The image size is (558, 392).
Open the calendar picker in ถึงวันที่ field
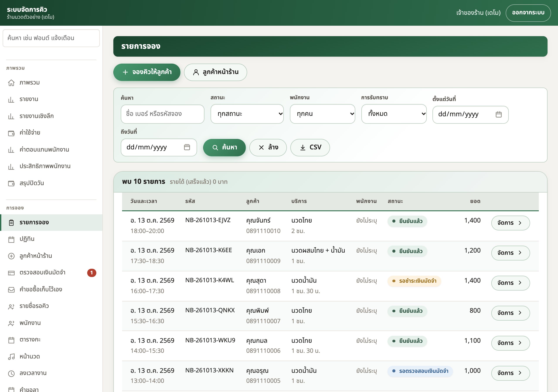coord(187,147)
